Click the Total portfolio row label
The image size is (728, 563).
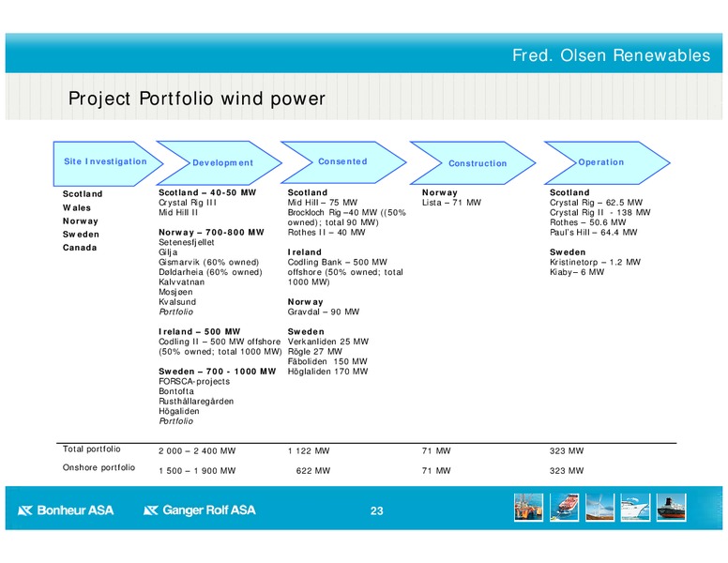coord(91,449)
